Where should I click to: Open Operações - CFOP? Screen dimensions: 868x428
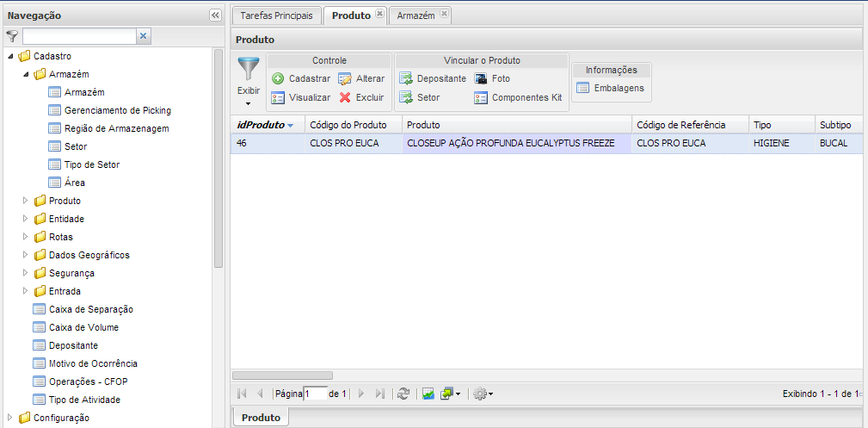(x=81, y=381)
